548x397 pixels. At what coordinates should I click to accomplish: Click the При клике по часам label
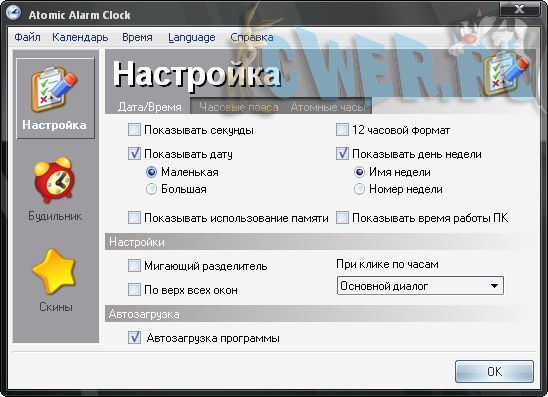pos(387,264)
